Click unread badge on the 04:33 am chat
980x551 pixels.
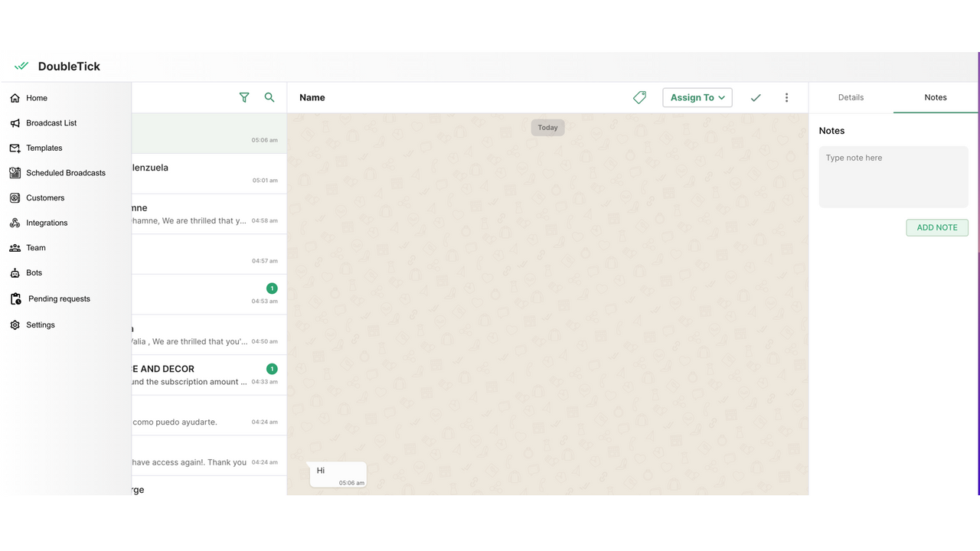(272, 369)
